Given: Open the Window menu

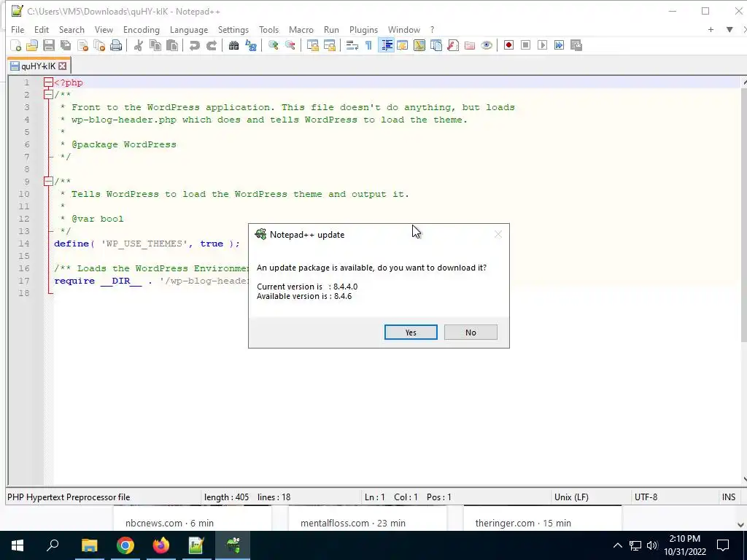Looking at the screenshot, I should tap(404, 29).
